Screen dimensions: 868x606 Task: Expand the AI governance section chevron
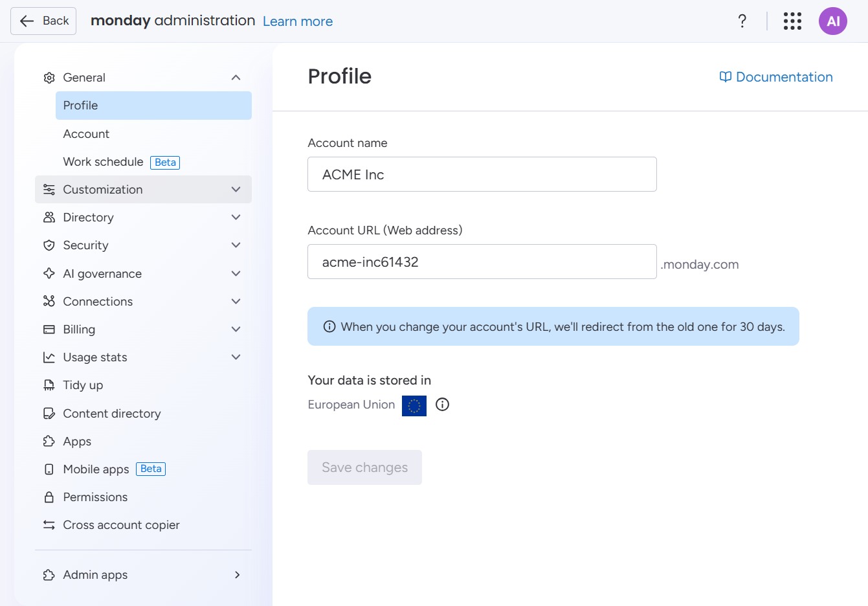click(236, 273)
